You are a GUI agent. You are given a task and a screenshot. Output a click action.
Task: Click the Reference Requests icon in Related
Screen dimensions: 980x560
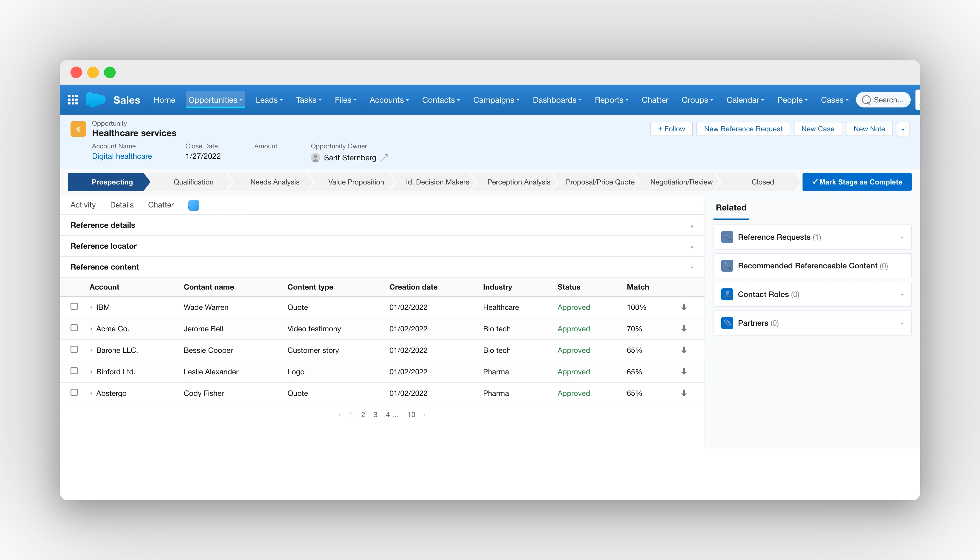point(727,237)
